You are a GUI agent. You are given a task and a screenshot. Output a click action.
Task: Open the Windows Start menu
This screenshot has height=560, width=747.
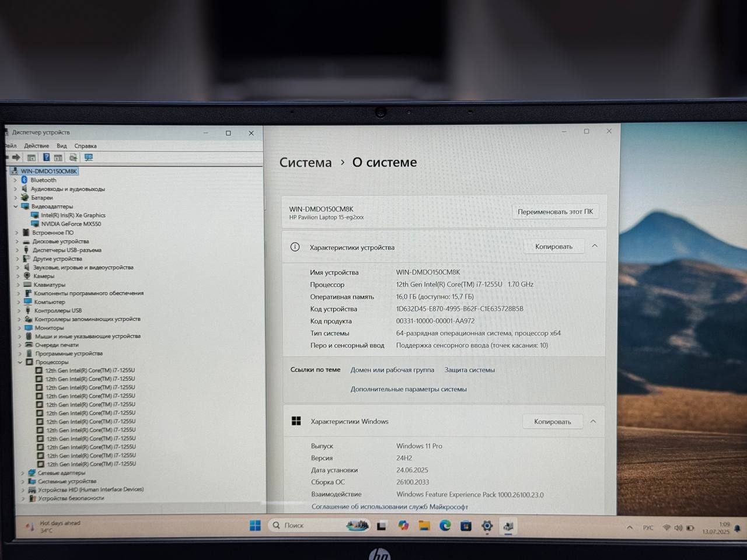255,526
